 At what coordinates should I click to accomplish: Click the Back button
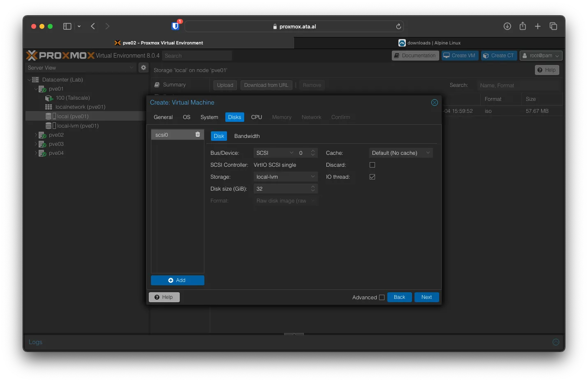[x=400, y=297]
